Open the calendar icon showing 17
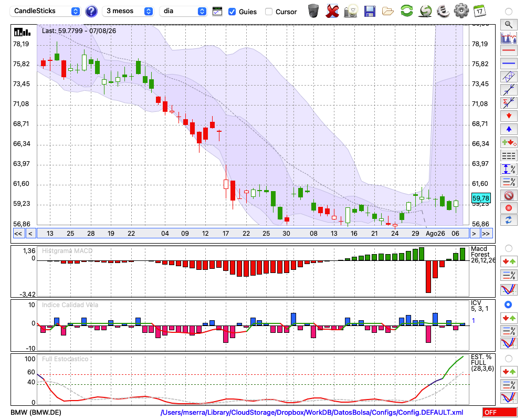 479,11
